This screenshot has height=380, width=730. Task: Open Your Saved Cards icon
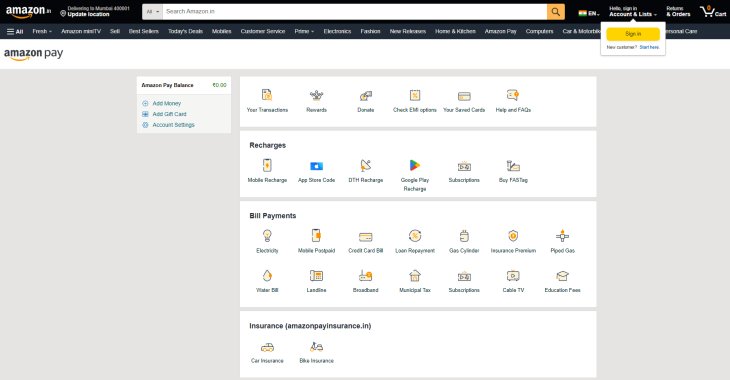coord(464,96)
